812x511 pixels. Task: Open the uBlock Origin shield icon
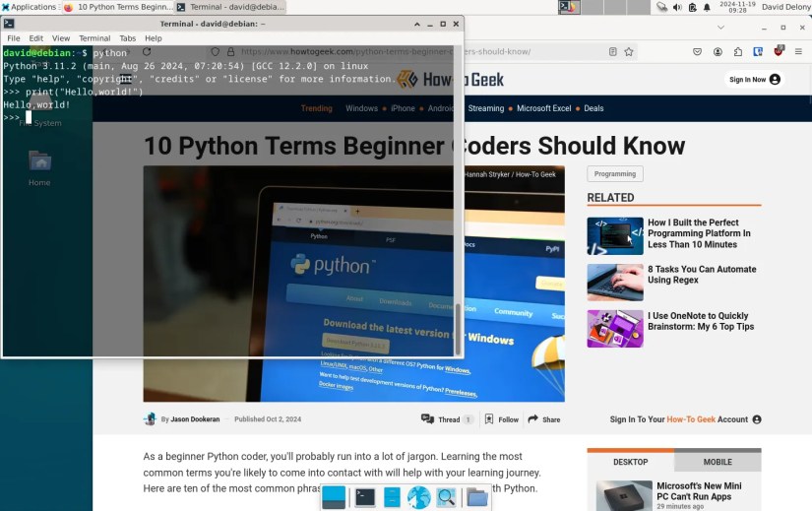(779, 51)
